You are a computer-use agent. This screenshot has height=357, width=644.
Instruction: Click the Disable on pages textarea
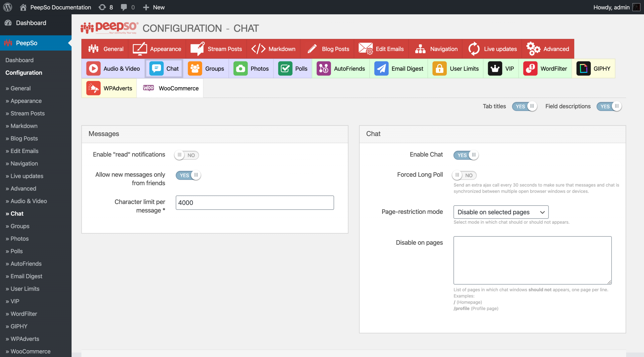point(532,260)
